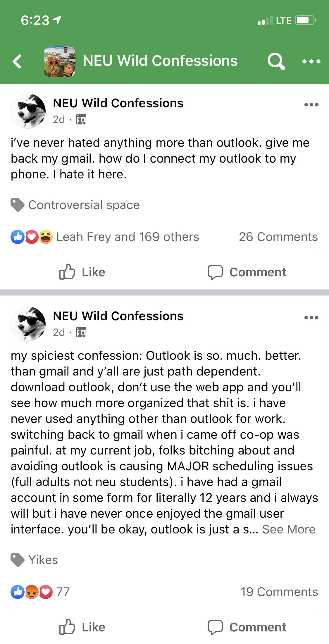Open options menu on first outlook post
Screen dimensions: 329x644
[311, 105]
